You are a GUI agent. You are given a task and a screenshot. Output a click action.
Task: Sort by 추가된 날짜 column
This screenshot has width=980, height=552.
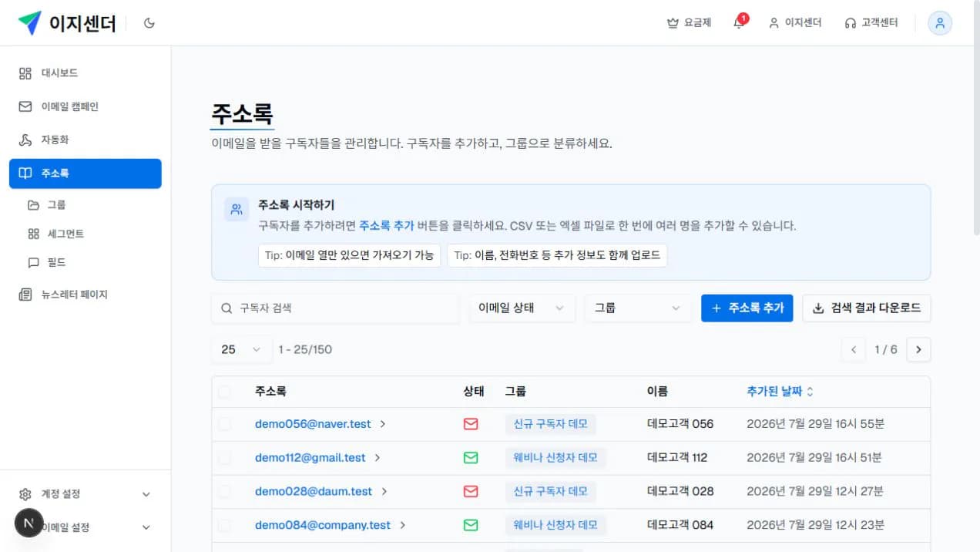780,392
